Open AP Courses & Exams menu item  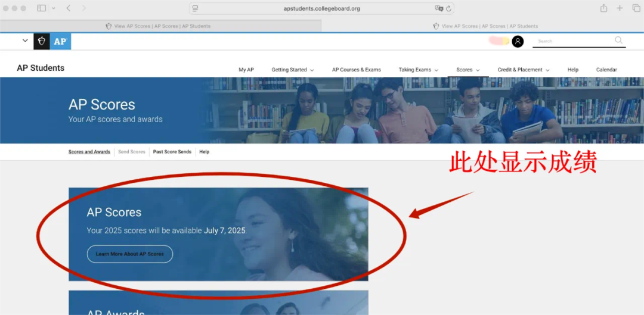coord(356,70)
